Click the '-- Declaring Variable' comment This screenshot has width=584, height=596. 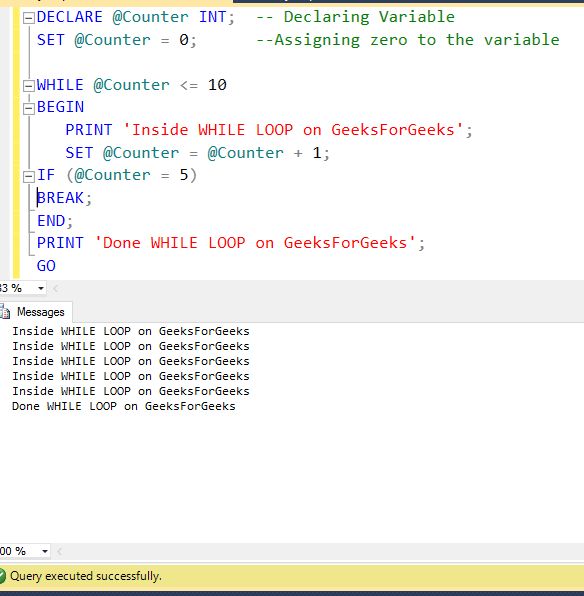click(355, 17)
